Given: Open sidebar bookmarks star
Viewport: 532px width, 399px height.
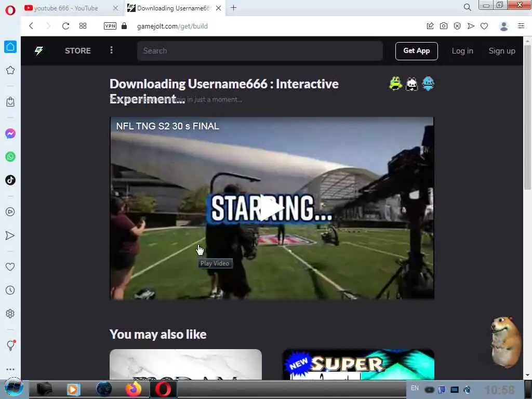Looking at the screenshot, I should [x=10, y=70].
